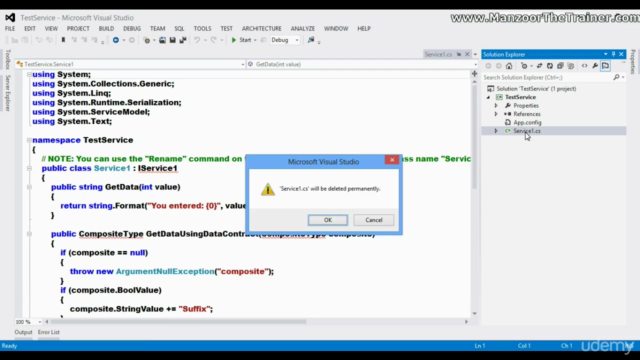Open the PROJECT menu

(78, 29)
